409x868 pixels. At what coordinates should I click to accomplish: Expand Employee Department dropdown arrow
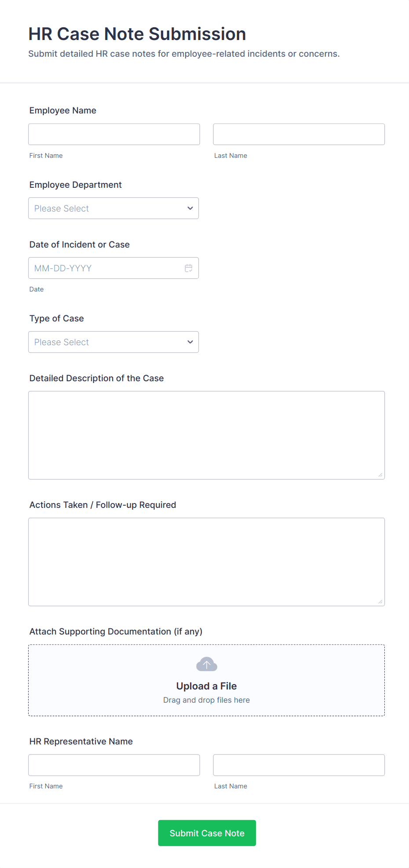click(x=190, y=208)
